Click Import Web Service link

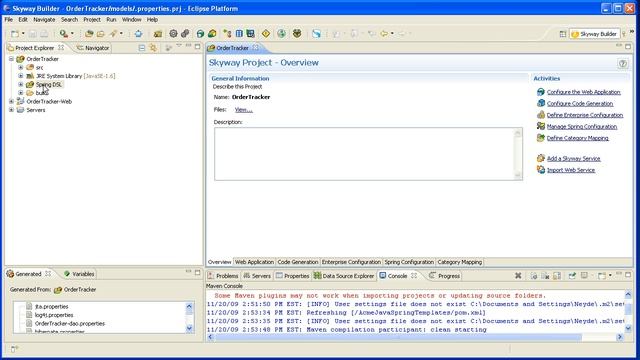(x=571, y=170)
